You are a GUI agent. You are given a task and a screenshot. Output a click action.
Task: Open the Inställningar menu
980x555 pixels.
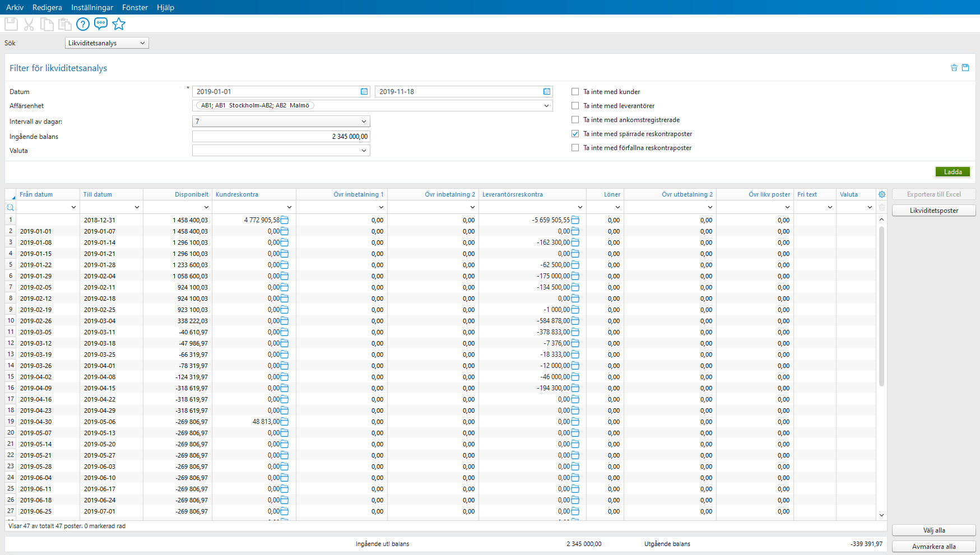click(92, 7)
